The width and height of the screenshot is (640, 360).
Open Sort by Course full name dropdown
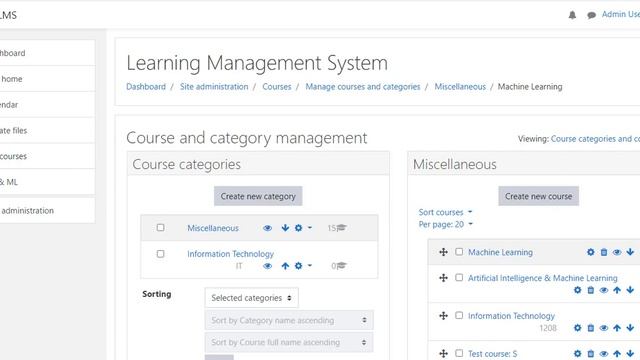(289, 342)
